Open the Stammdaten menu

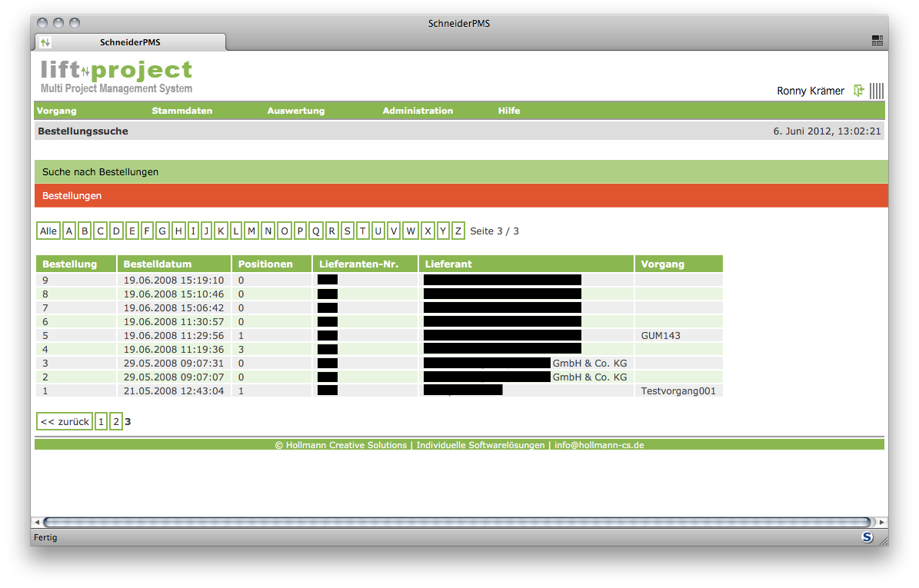181,111
